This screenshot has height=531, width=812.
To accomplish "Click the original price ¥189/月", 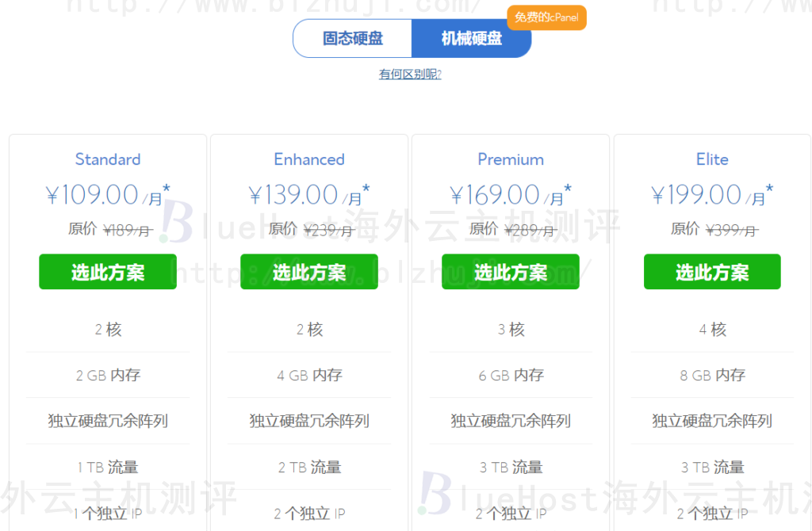I will click(x=128, y=231).
